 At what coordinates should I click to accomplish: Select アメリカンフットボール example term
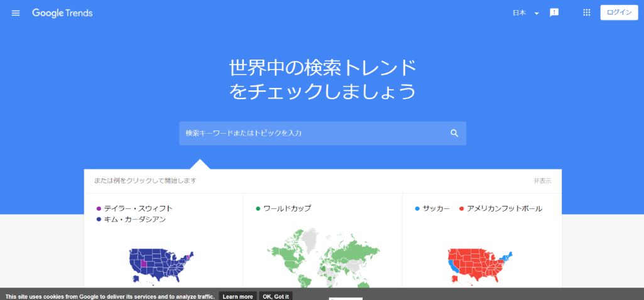pos(505,208)
